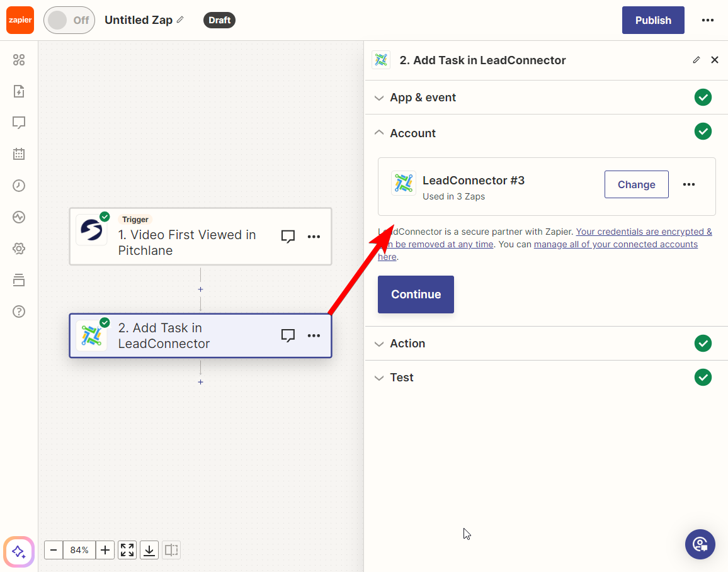Zoom in the canvas with plus button
This screenshot has height=572, width=728.
tap(105, 550)
